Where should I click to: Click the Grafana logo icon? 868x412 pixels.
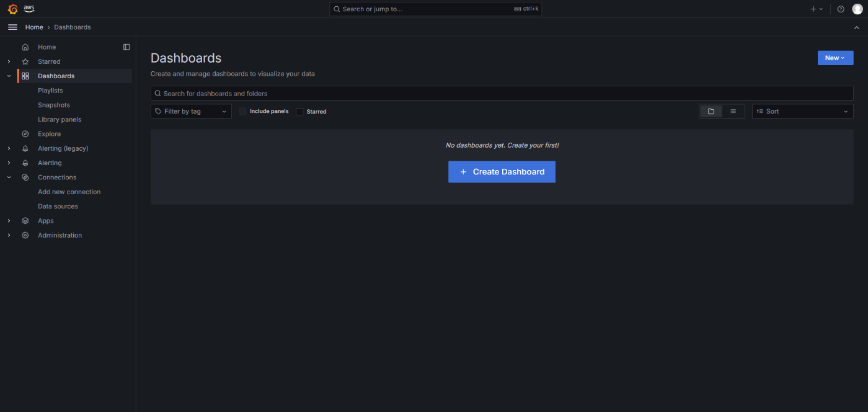point(12,9)
